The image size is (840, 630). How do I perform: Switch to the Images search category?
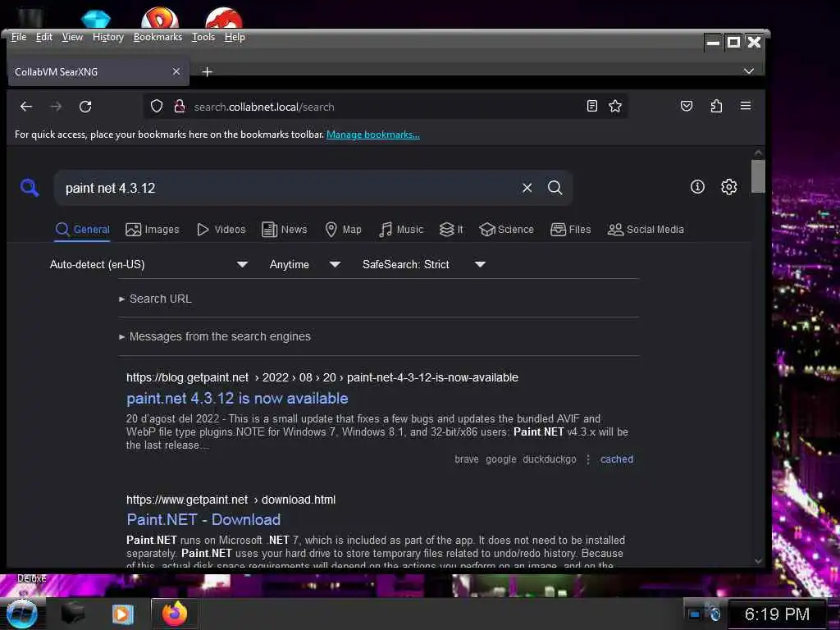(152, 230)
